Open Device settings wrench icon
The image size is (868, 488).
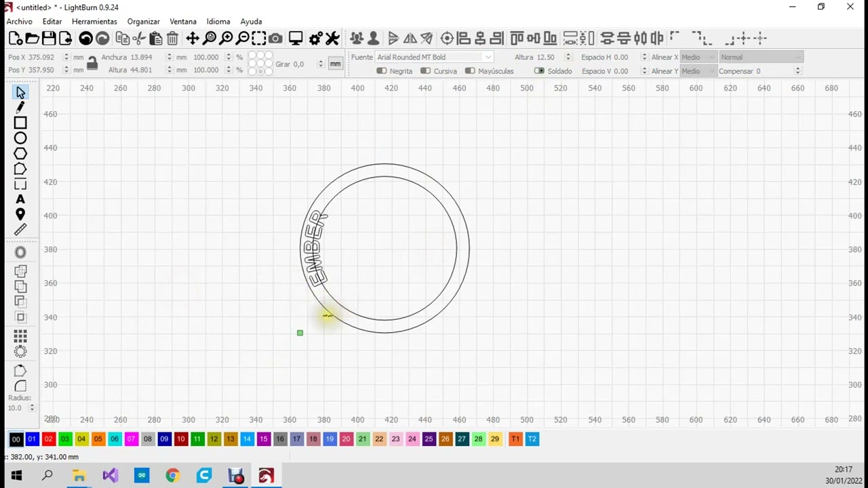(332, 39)
